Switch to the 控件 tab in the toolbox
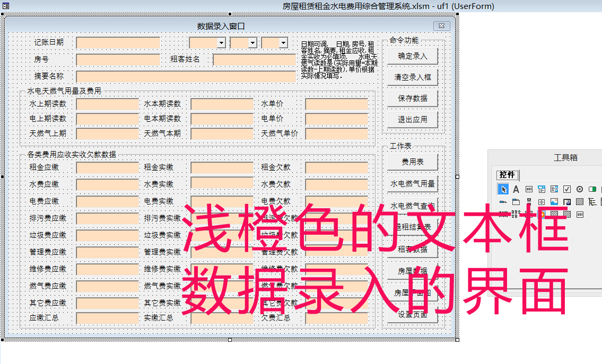This screenshot has width=602, height=364. click(x=507, y=175)
